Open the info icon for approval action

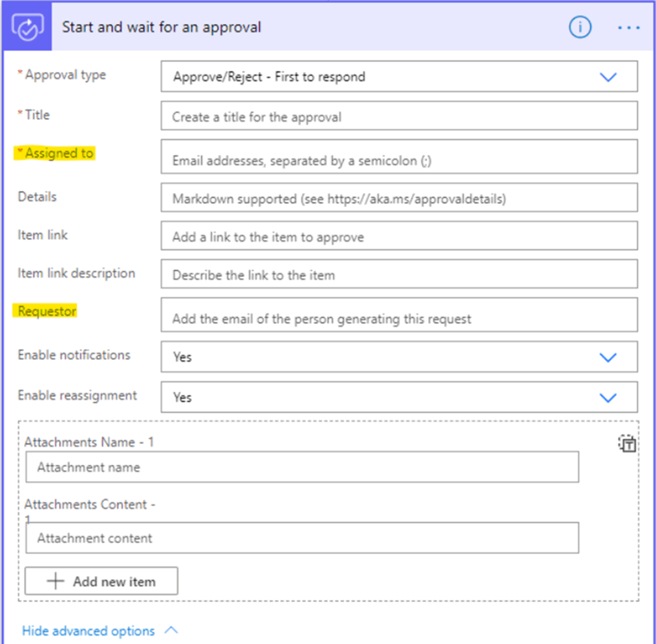[x=580, y=27]
